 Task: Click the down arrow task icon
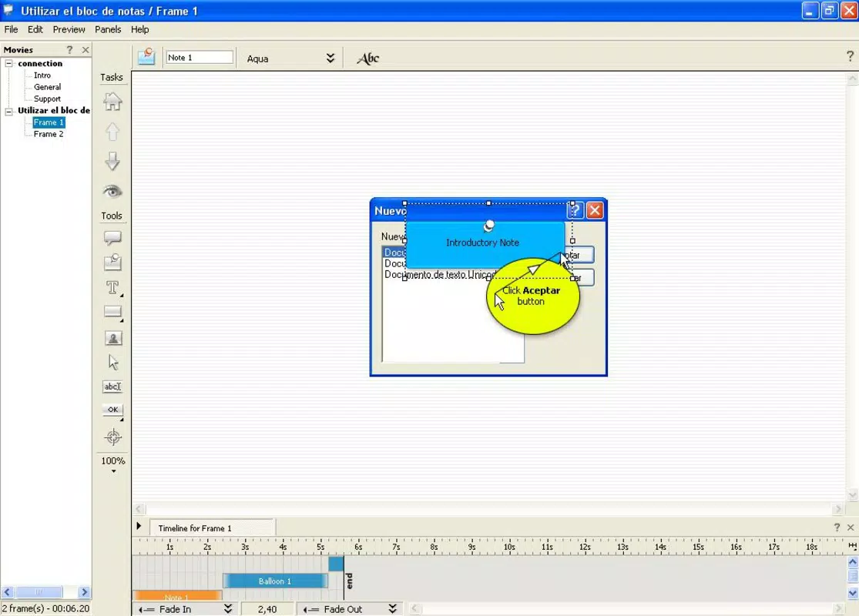pyautogui.click(x=112, y=162)
